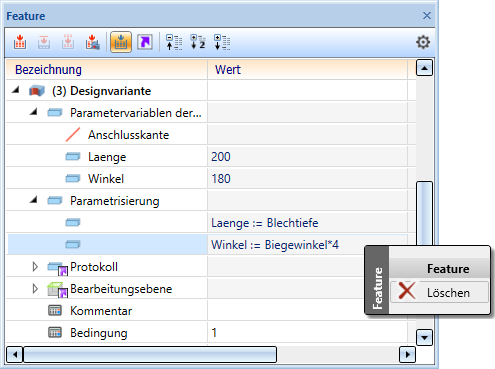The height and width of the screenshot is (369, 495).
Task: Click the Bearbeitungsebene plane icon
Action: [x=58, y=290]
